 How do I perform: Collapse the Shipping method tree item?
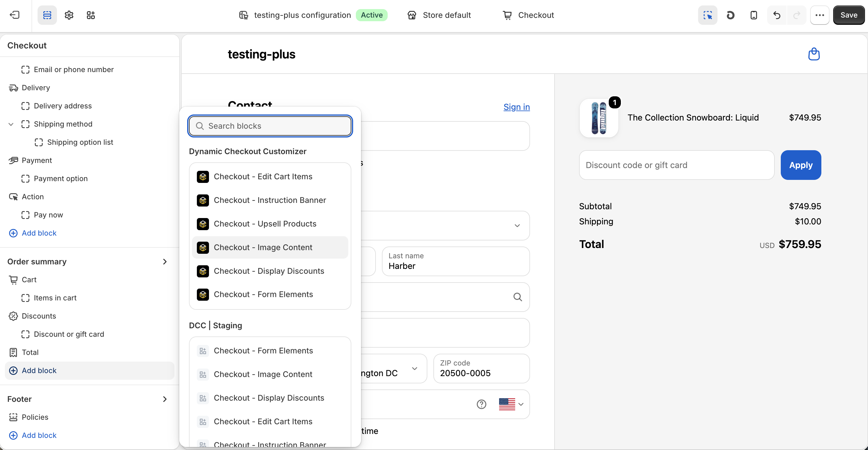coord(11,124)
